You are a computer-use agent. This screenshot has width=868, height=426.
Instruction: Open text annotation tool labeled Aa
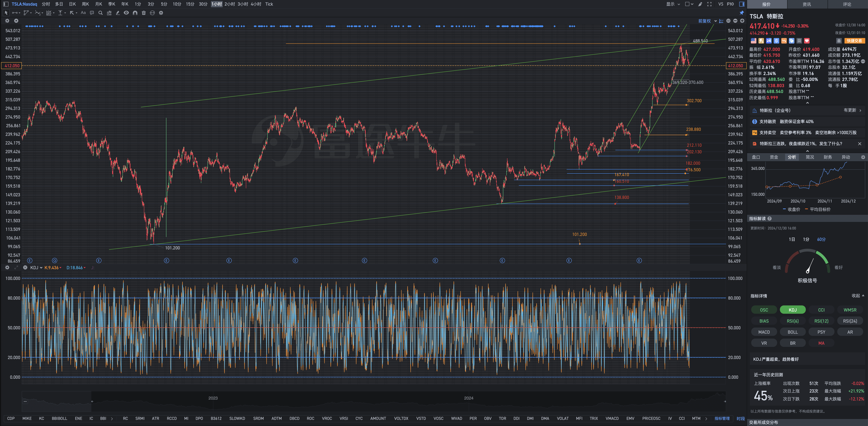83,13
